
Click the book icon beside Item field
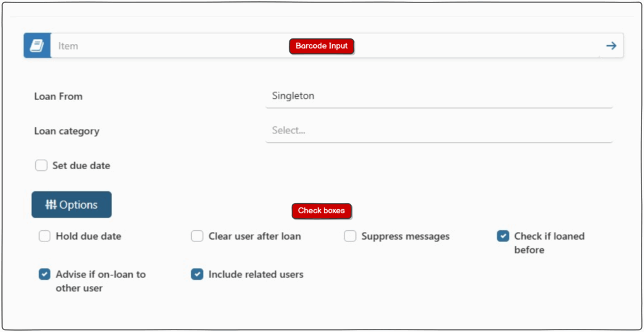[37, 46]
